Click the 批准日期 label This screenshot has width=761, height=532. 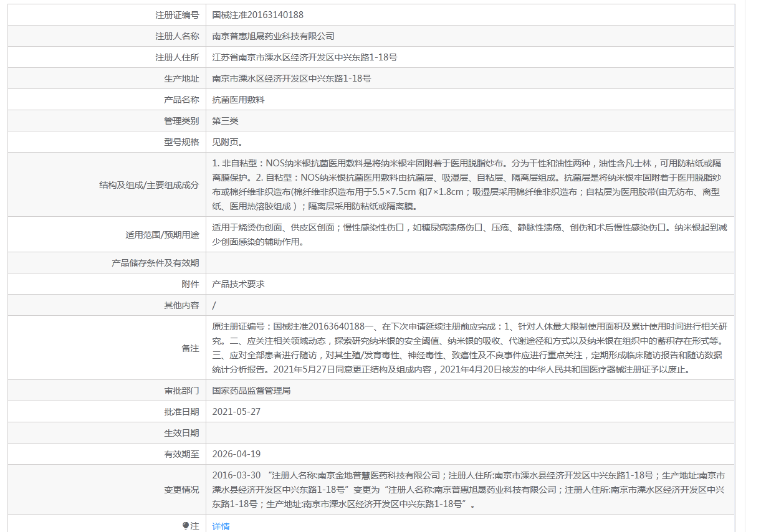(181, 412)
